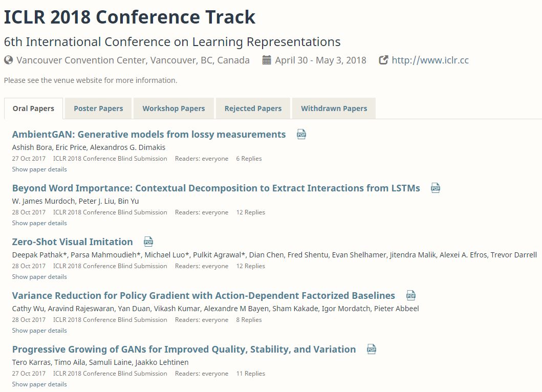Viewport: 542px width, 392px height.
Task: Click author Parsa Mahmoudieh*
Action: pyautogui.click(x=106, y=255)
